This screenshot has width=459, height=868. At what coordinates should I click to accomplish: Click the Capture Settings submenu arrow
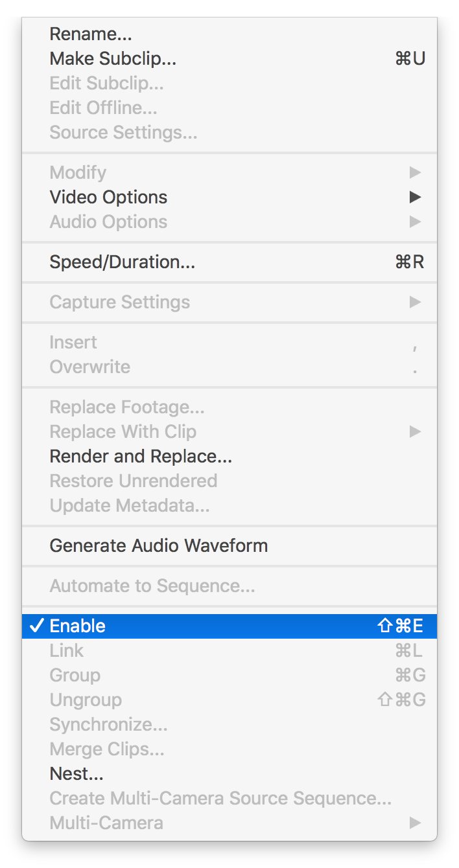tap(415, 303)
